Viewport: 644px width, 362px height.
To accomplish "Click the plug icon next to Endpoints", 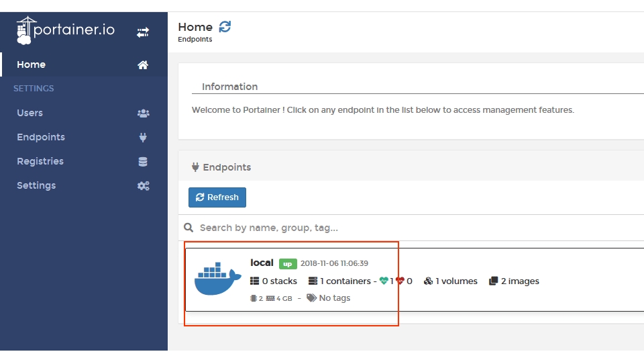I will [143, 138].
